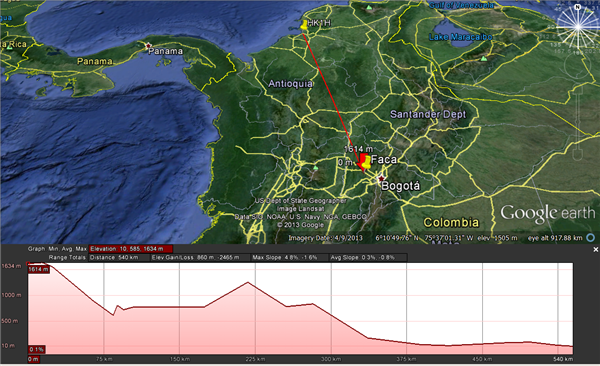Viewport: 600px width, 366px height.
Task: Click the streaming status circle icon
Action: click(x=591, y=238)
